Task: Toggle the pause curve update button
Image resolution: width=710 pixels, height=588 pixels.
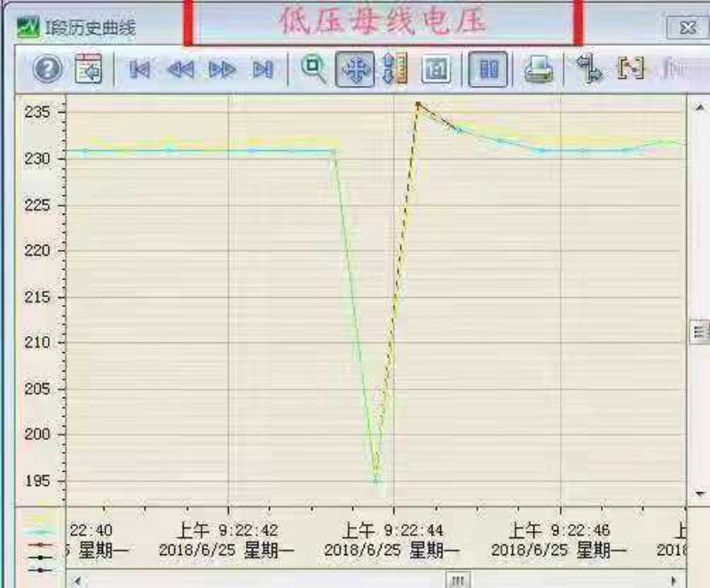Action: coord(488,69)
